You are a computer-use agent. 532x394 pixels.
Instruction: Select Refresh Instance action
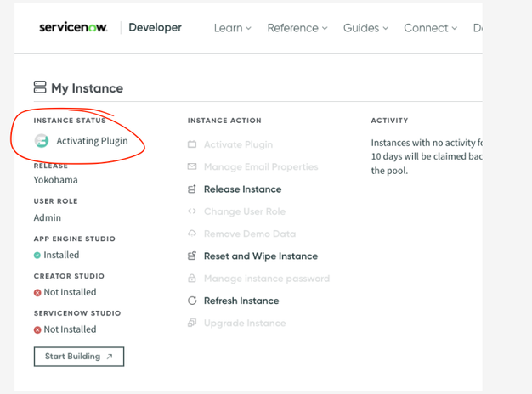(x=241, y=301)
